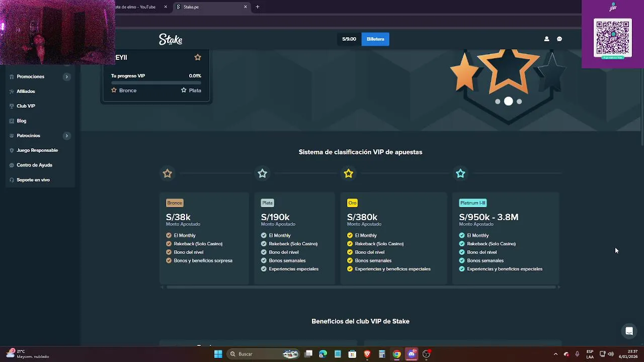Click the S/950k - 3.8M amount
Image resolution: width=644 pixels, height=362 pixels.
(489, 217)
